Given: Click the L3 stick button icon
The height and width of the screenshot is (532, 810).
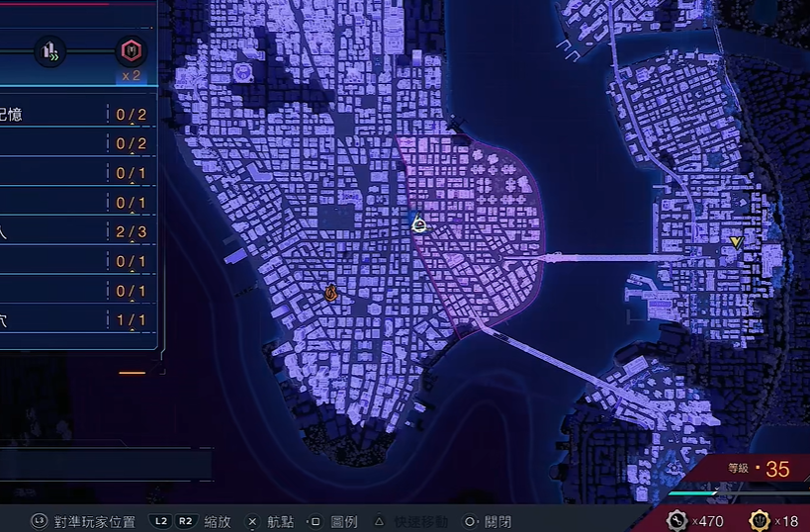Looking at the screenshot, I should 40,521.
